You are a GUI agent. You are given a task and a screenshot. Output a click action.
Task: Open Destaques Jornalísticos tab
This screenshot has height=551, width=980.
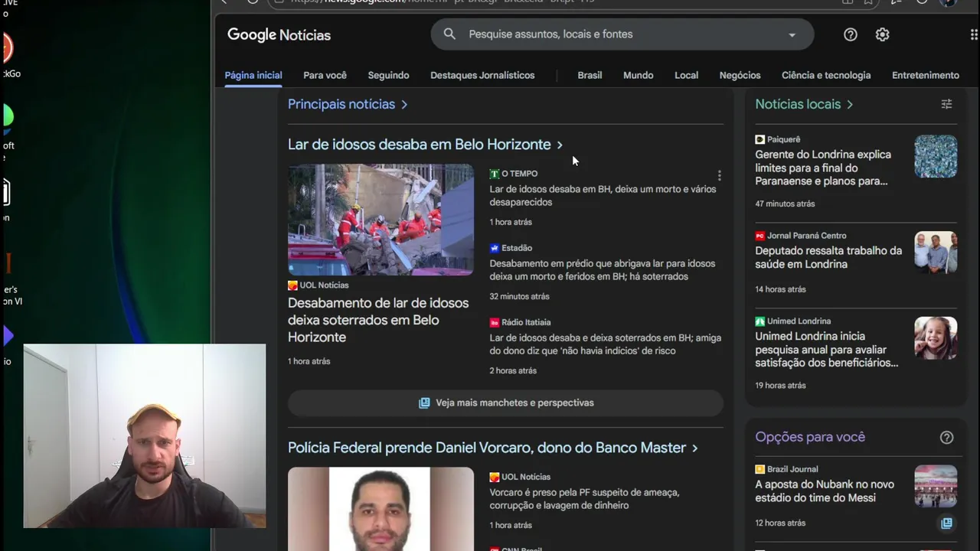(x=482, y=75)
